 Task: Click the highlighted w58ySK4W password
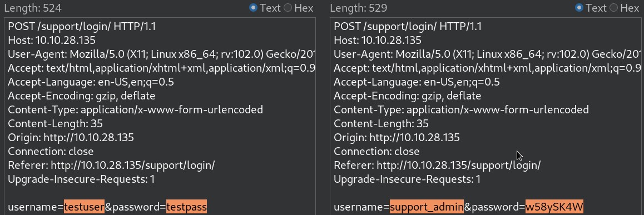pyautogui.click(x=554, y=207)
